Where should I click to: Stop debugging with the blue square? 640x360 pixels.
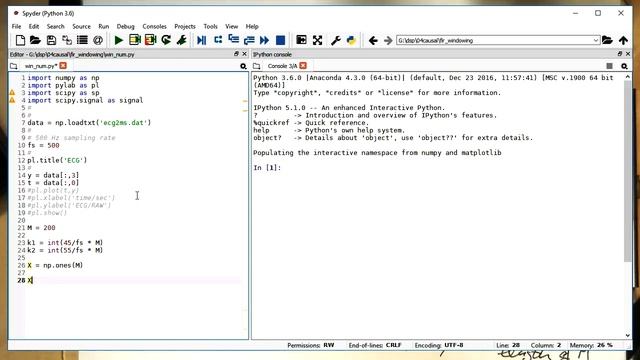point(280,40)
